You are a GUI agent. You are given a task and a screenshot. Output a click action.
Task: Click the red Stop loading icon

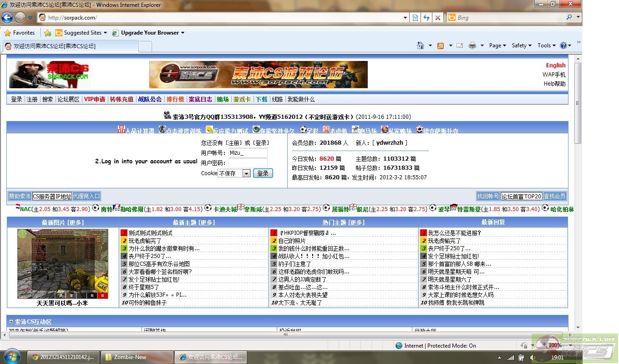[438, 18]
